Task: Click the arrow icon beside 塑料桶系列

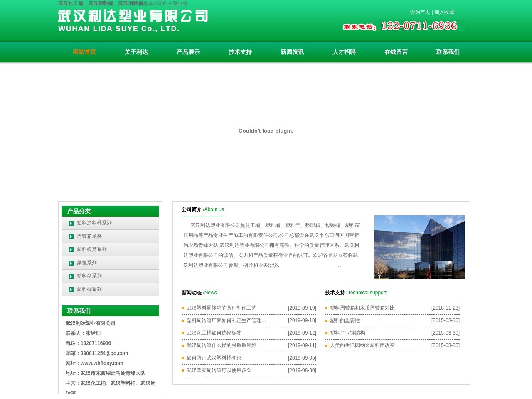Action: (x=71, y=290)
